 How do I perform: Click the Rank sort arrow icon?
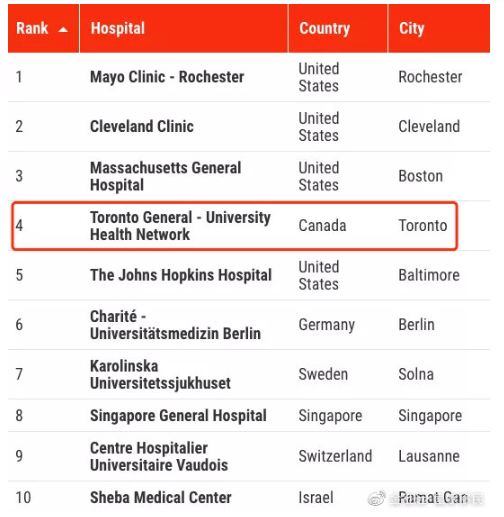coord(63,30)
